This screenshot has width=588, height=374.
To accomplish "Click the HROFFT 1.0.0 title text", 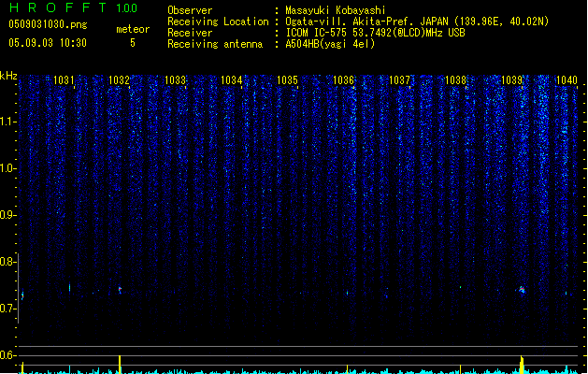I will point(73,7).
